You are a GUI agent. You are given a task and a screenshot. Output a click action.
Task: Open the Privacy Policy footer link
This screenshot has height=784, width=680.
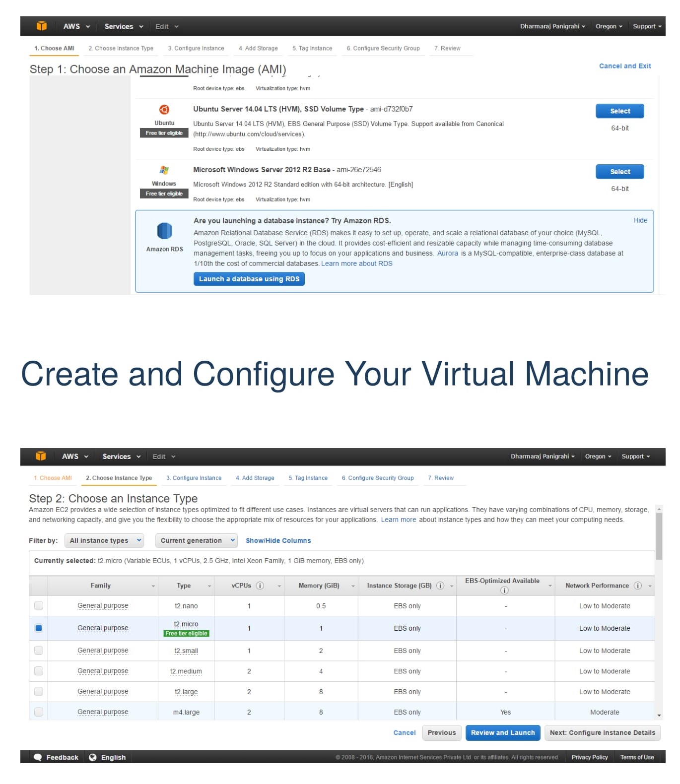click(590, 757)
